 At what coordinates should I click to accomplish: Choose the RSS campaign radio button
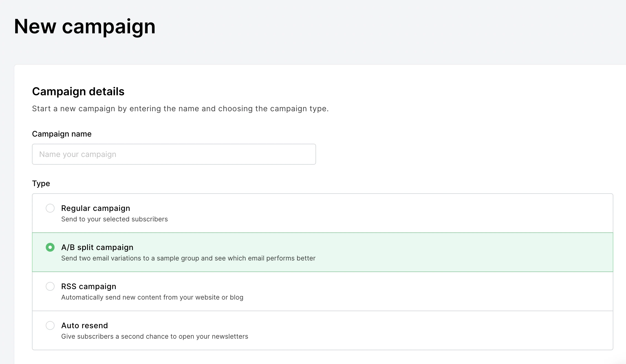pos(50,286)
